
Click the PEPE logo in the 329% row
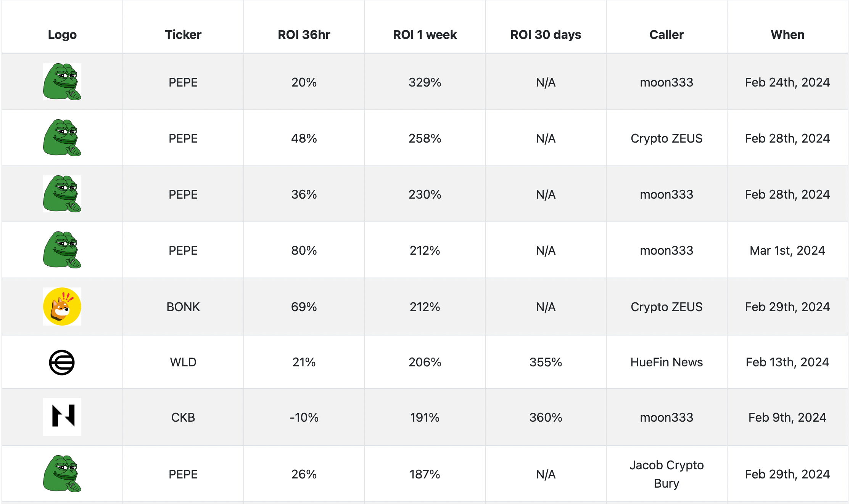[62, 82]
